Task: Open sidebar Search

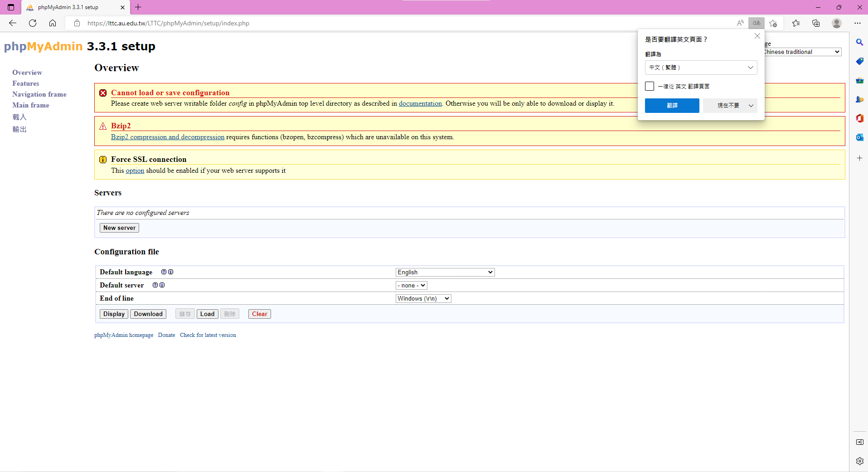Action: 859,42
